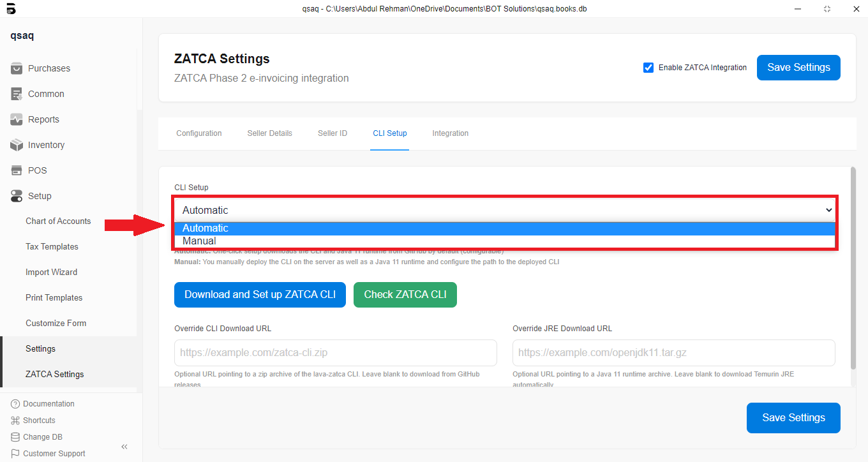
Task: Collapse sidebar with double chevron icon
Action: click(x=124, y=447)
